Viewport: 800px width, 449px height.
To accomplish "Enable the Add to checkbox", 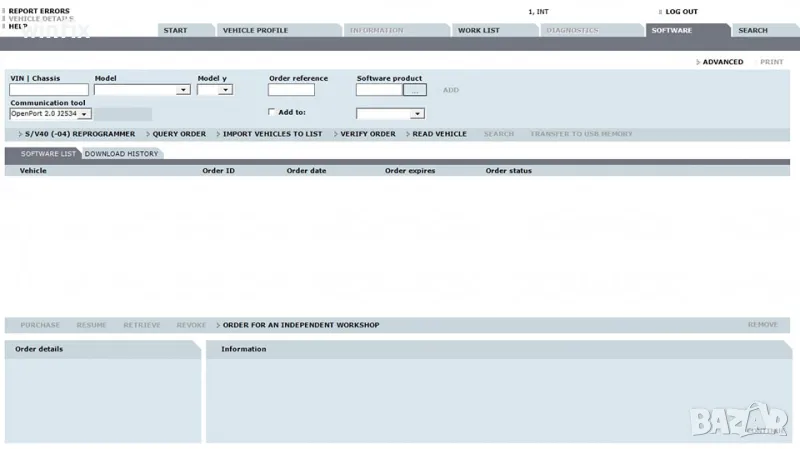I will (x=272, y=112).
